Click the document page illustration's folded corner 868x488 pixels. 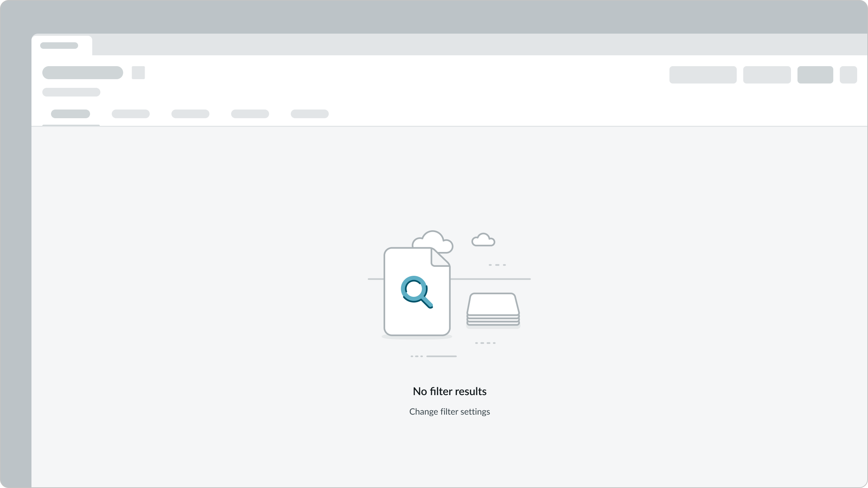(440, 258)
